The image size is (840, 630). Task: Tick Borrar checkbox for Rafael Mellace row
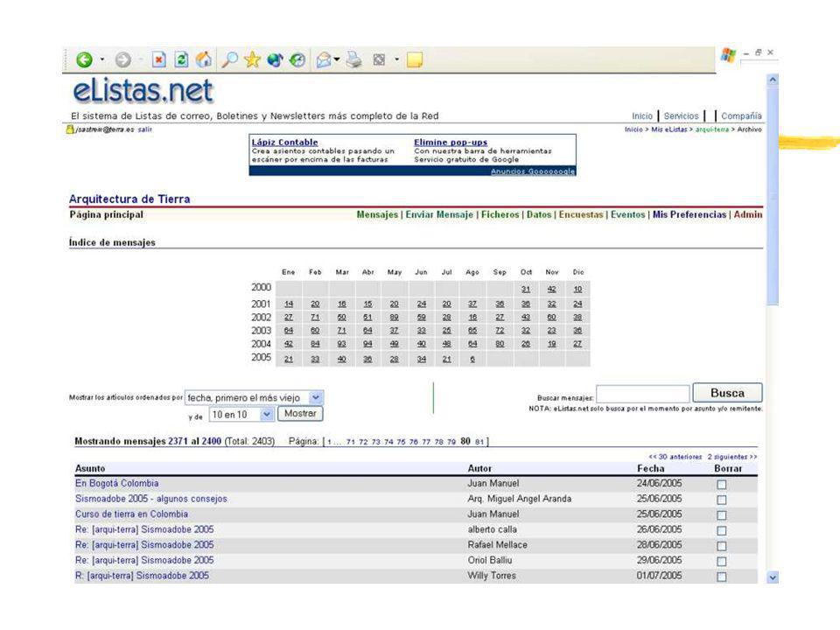tap(722, 546)
